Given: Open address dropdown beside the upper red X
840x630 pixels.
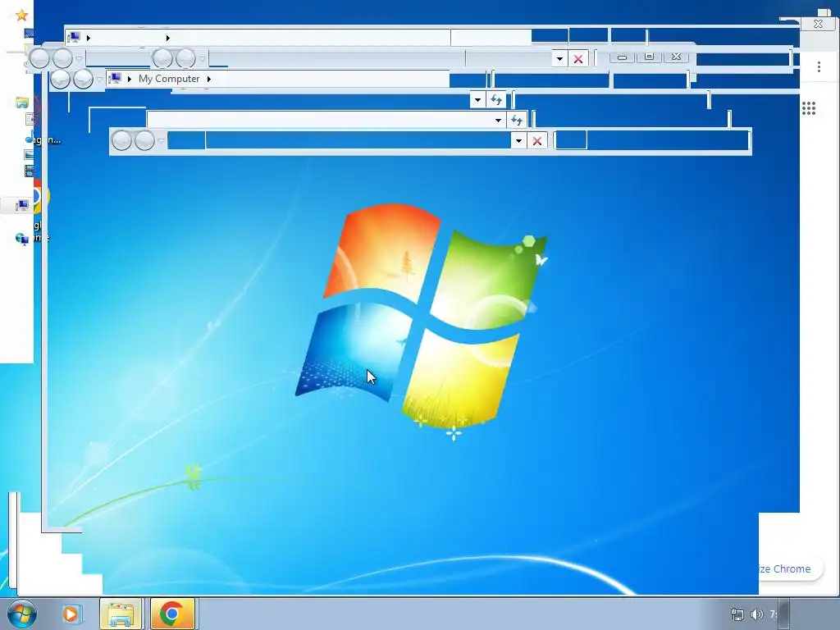Looking at the screenshot, I should (559, 58).
